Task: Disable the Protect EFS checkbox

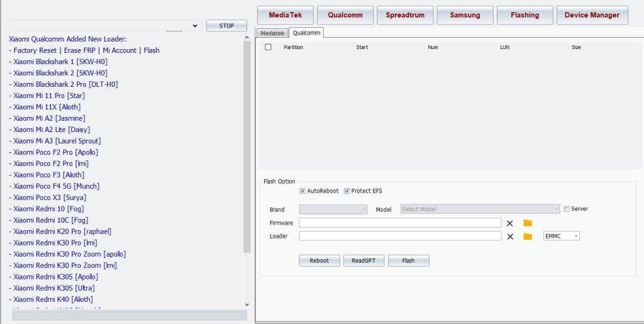Action: coord(347,191)
